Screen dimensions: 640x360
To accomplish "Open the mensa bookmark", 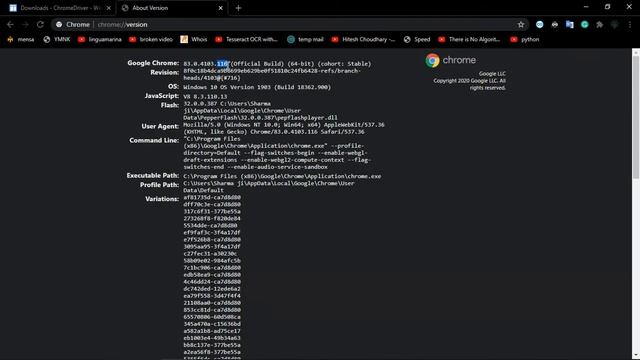I will point(21,40).
